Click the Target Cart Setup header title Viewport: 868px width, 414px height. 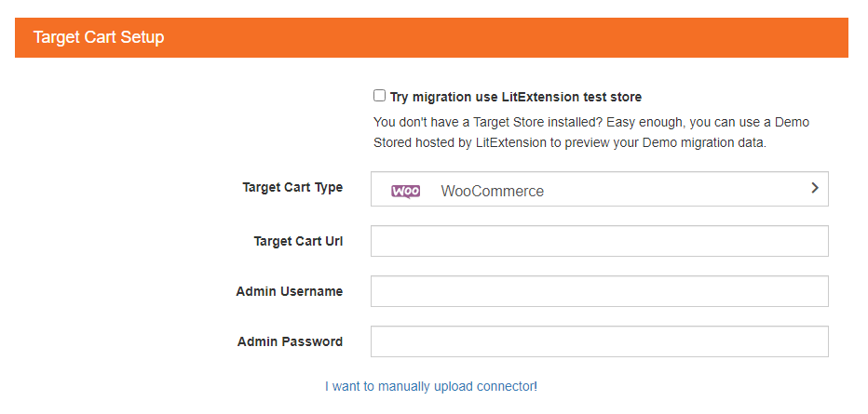99,37
